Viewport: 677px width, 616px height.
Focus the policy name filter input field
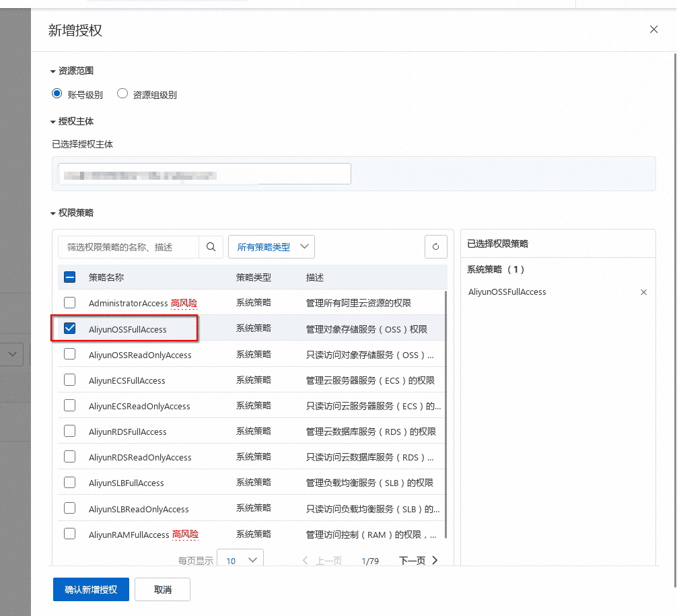point(129,246)
